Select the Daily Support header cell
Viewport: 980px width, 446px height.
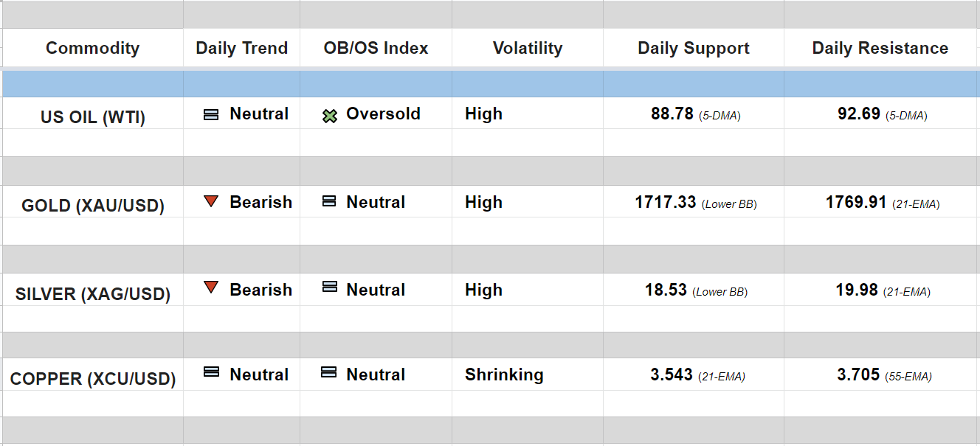click(x=693, y=49)
